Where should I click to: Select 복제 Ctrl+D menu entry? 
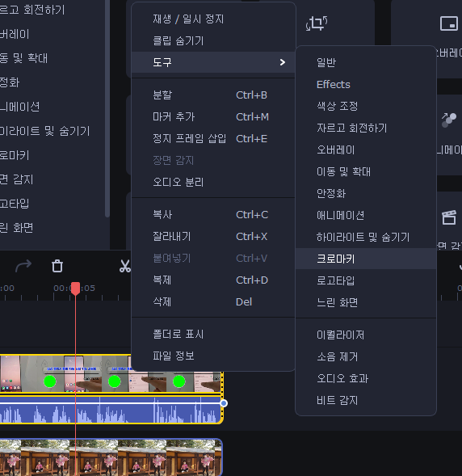213,280
